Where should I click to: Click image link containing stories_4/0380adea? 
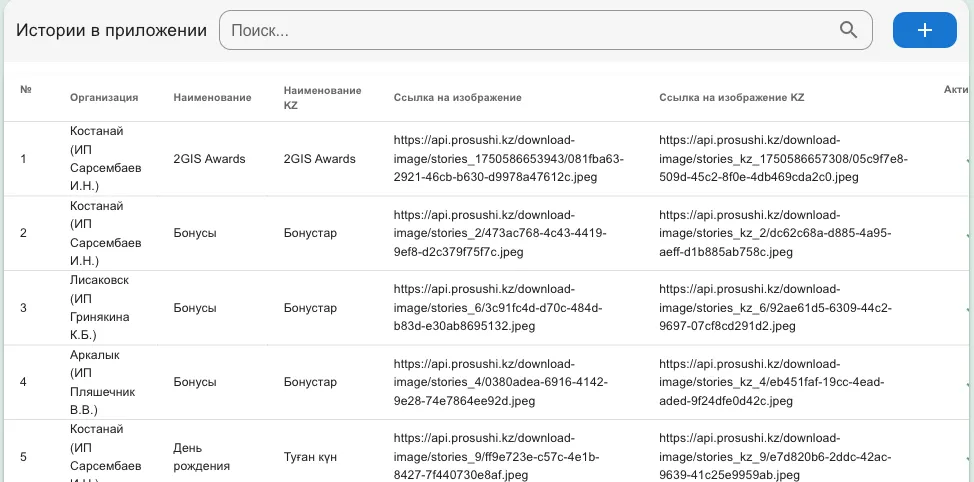coord(501,383)
